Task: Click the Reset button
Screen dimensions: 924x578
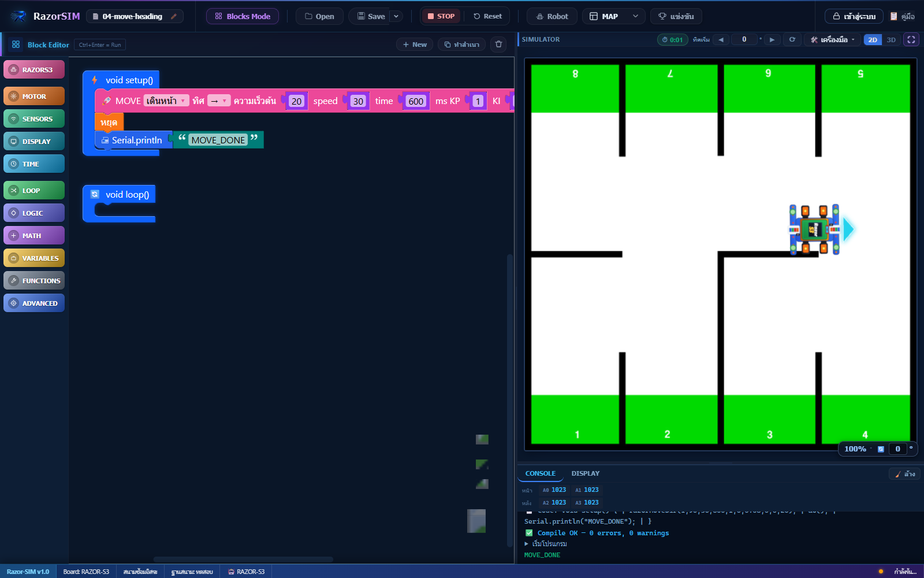Action: pos(487,16)
